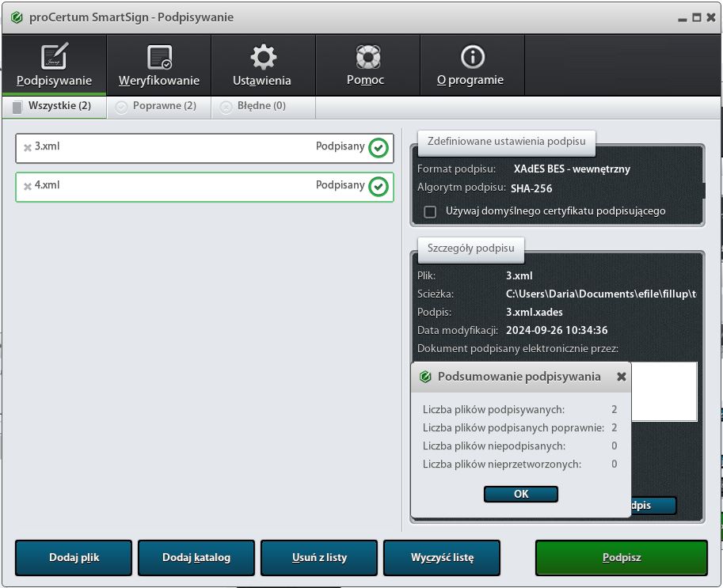Viewport: 723px width, 588px height.
Task: Click the file path C:\Users\Daria\Documents value
Action: click(601, 294)
